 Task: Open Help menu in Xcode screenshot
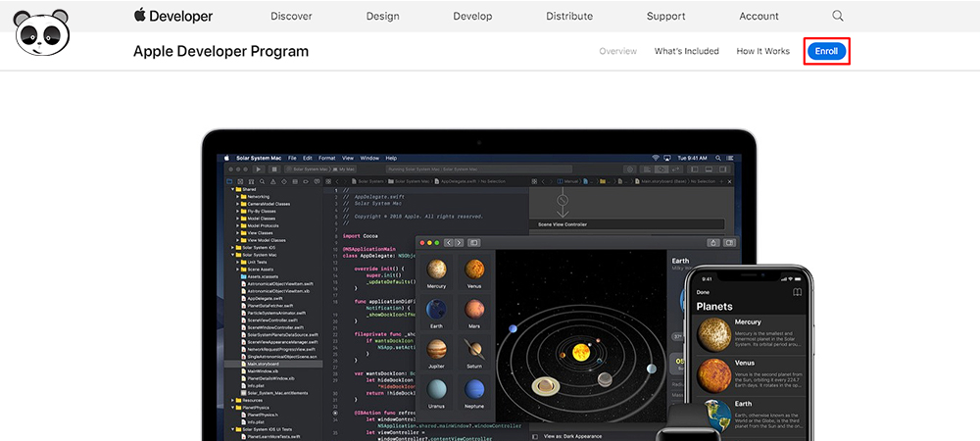click(x=391, y=158)
